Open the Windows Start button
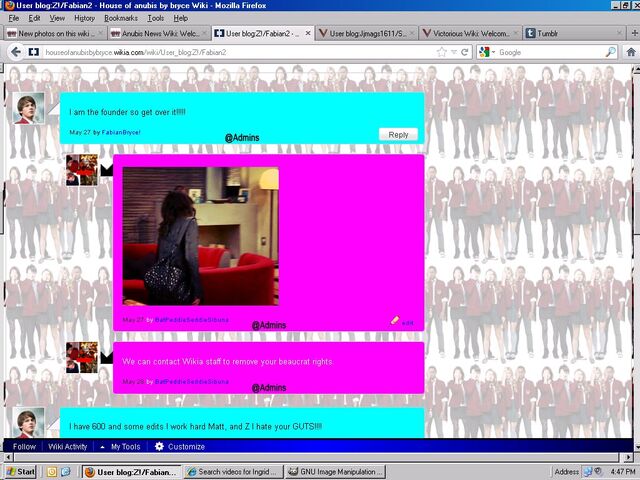Screen dimensions: 640x480 click(x=21, y=472)
